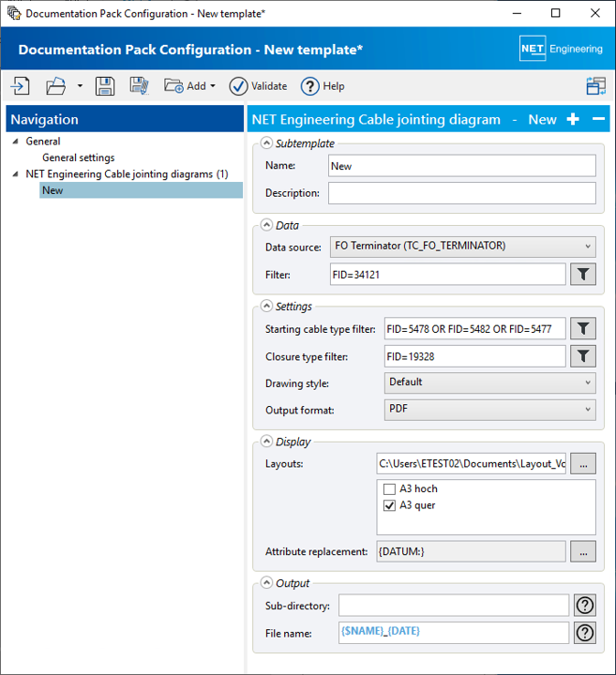Close the Documentation Pack Configuration window
616x675 pixels.
[x=595, y=13]
